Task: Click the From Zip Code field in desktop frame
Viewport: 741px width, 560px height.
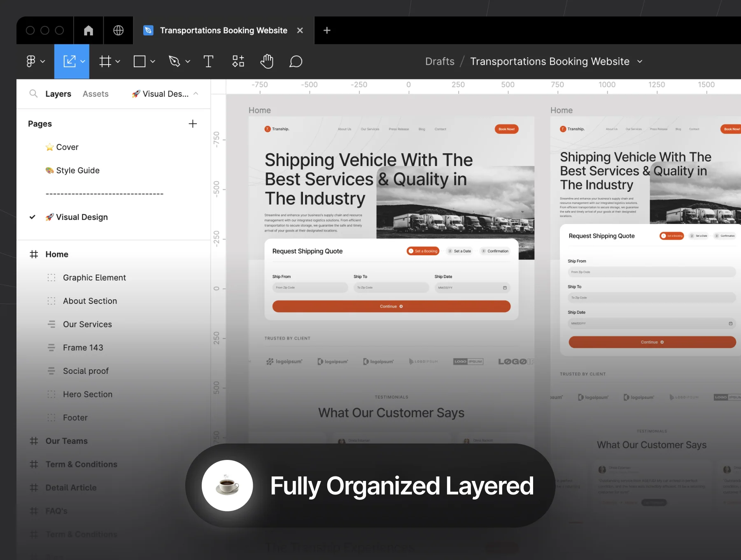Action: pyautogui.click(x=310, y=287)
